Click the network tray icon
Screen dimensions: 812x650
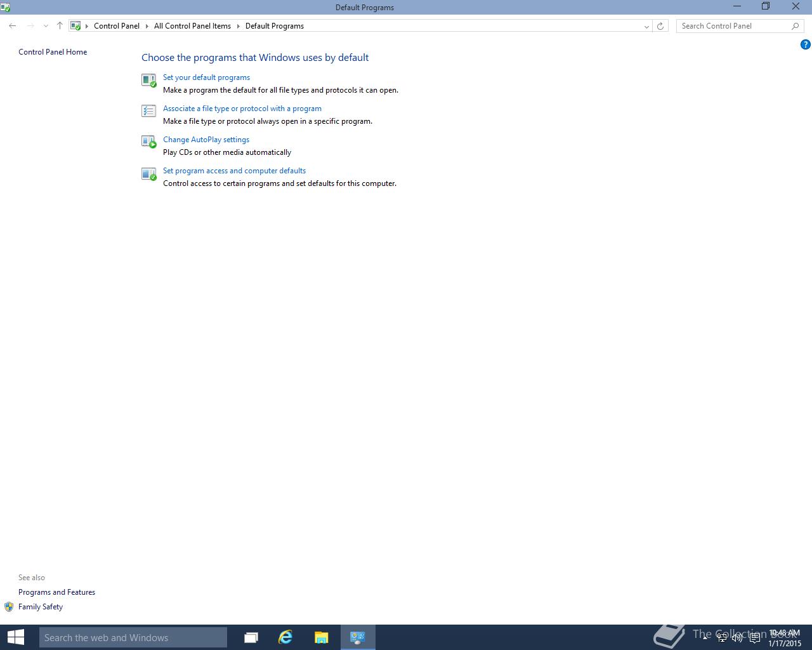click(722, 638)
